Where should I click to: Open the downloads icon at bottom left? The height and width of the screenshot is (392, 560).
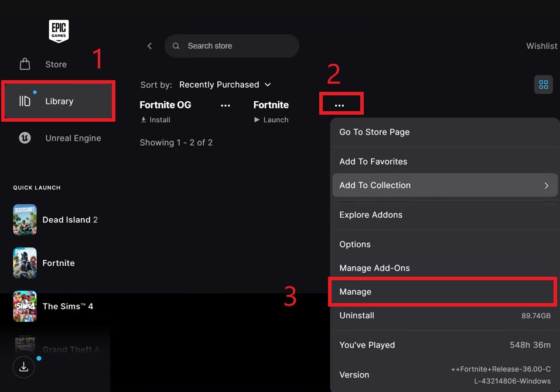coord(23,367)
